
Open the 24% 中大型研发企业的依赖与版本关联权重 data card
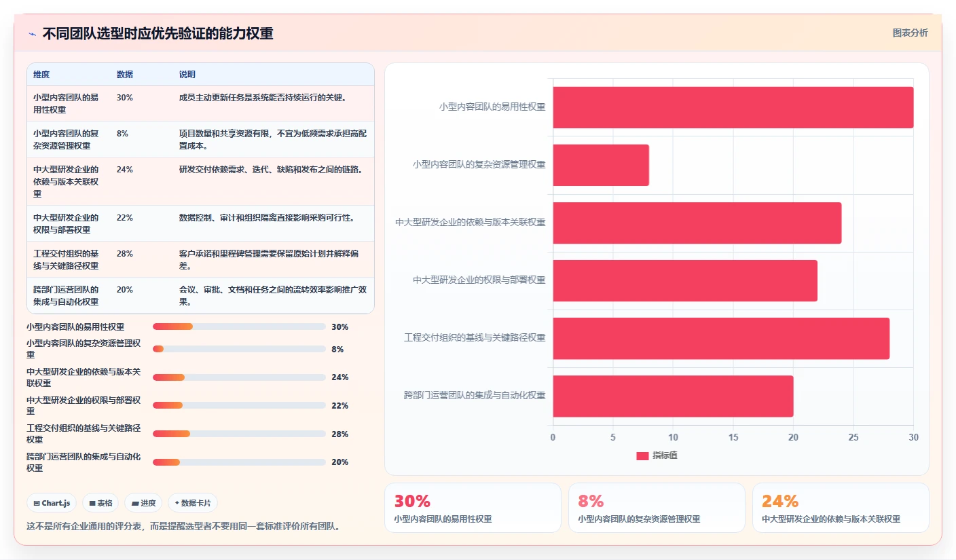pos(841,508)
